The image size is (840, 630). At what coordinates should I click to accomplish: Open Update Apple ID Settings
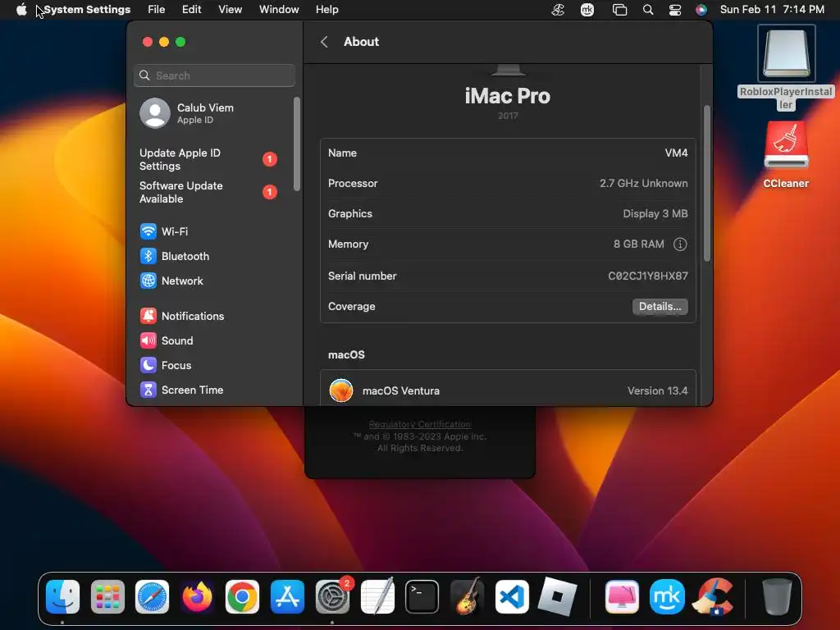[208, 159]
